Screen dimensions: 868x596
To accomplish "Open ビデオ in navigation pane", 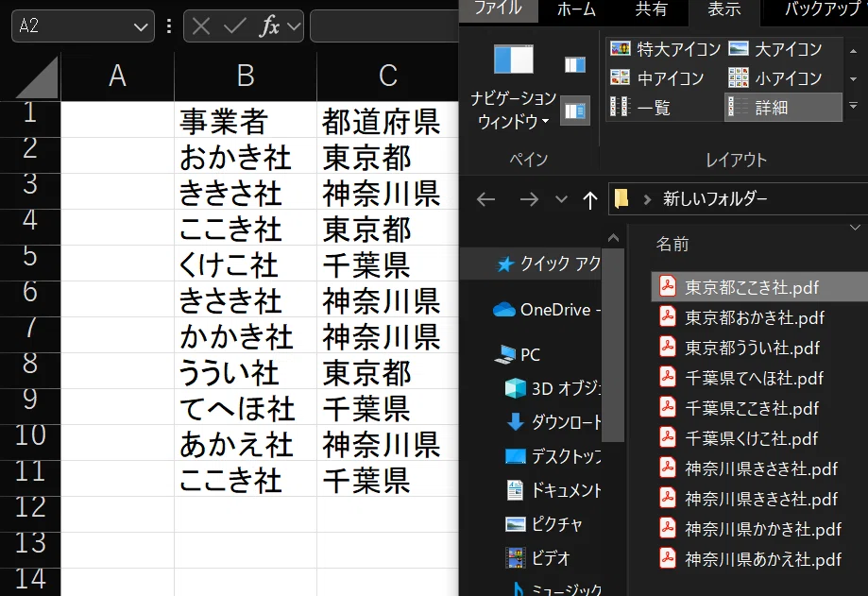I will [538, 558].
